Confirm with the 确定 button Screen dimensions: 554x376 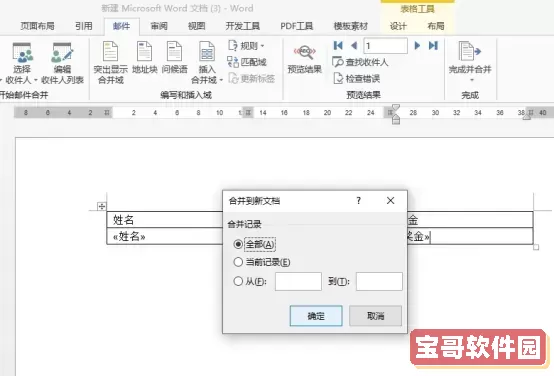(x=316, y=316)
